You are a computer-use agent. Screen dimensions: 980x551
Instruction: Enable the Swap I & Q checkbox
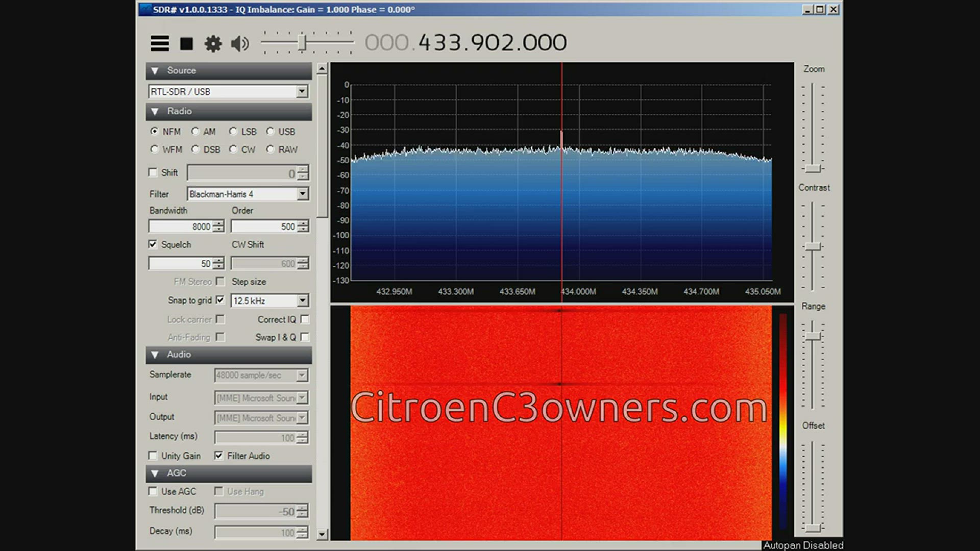tap(305, 337)
